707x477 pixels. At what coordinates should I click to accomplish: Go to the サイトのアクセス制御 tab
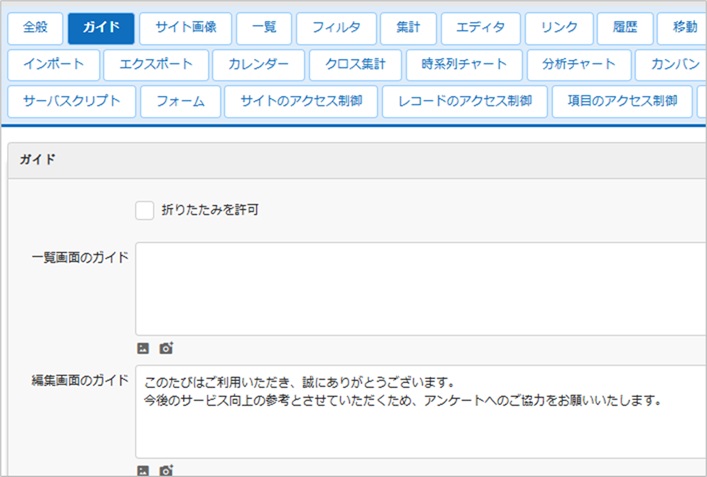(300, 102)
